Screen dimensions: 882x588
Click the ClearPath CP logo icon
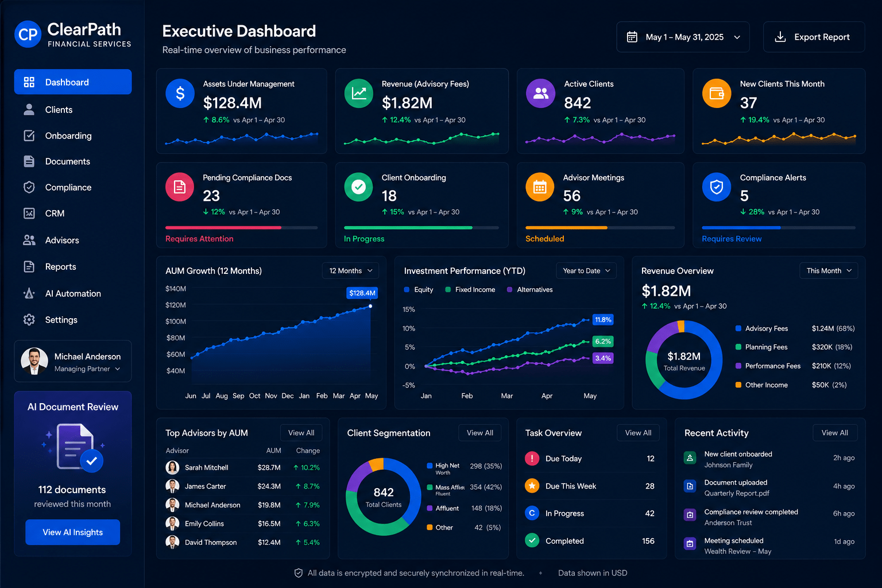28,34
